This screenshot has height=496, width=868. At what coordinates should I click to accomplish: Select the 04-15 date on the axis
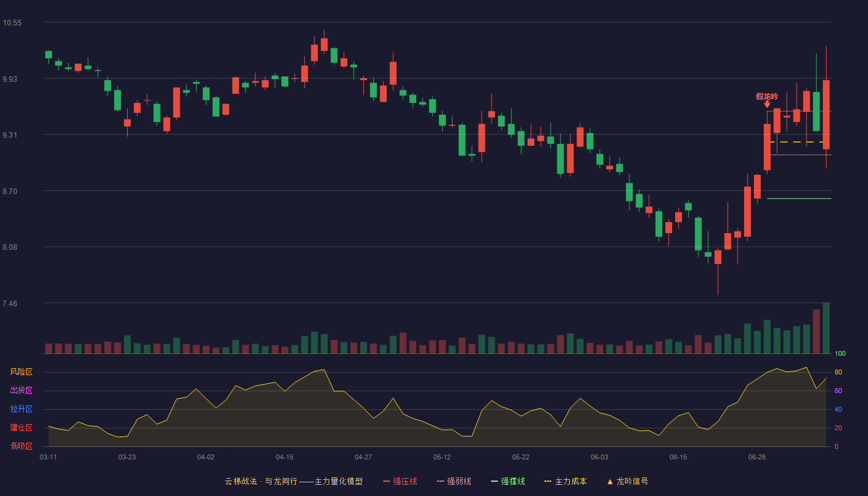pos(285,457)
